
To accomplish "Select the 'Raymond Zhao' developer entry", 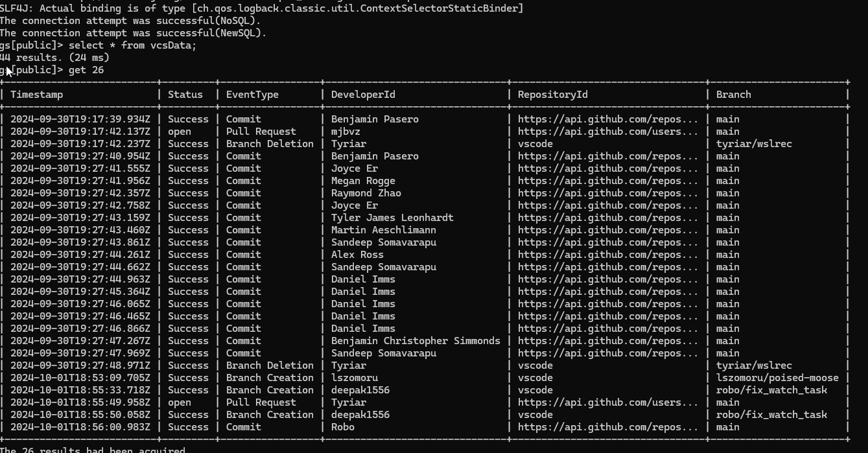I will coord(366,193).
